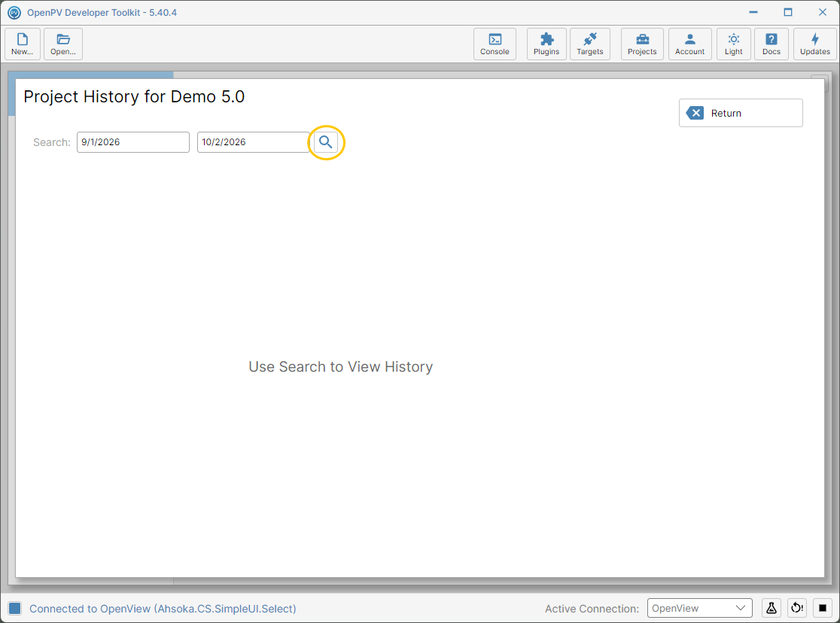Screen dimensions: 840x623
Task: Maximize the OpenPV Developer Toolkit window
Action: [787, 12]
